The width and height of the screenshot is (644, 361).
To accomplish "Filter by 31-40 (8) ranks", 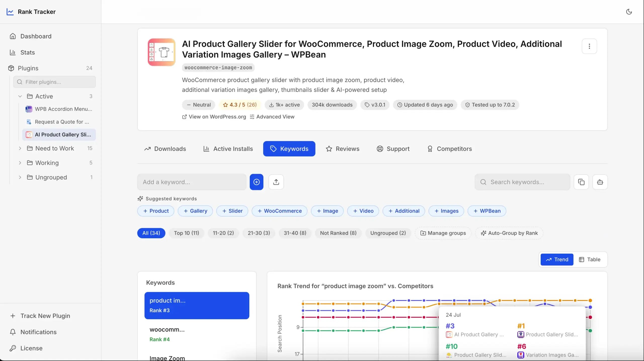I will (x=295, y=233).
